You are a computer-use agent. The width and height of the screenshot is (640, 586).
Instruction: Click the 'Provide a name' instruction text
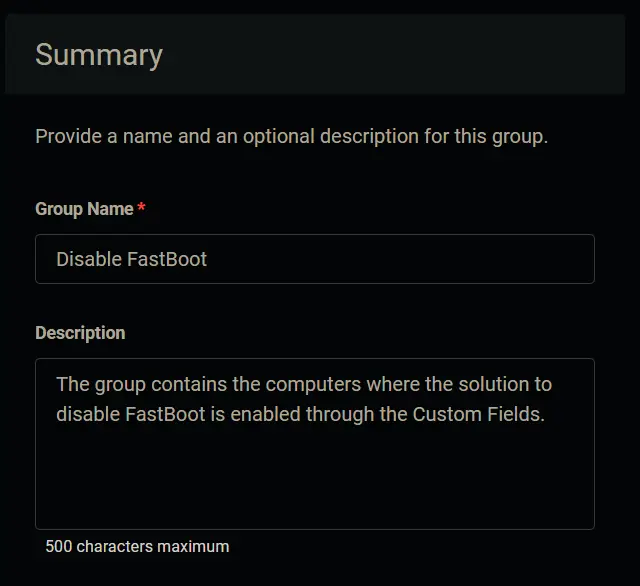click(291, 137)
